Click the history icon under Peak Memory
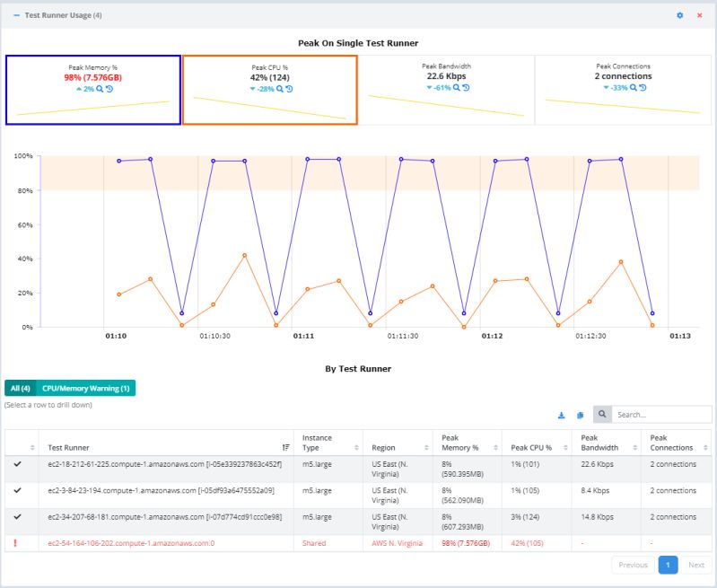Screen dimensions: 717x588 [109, 89]
